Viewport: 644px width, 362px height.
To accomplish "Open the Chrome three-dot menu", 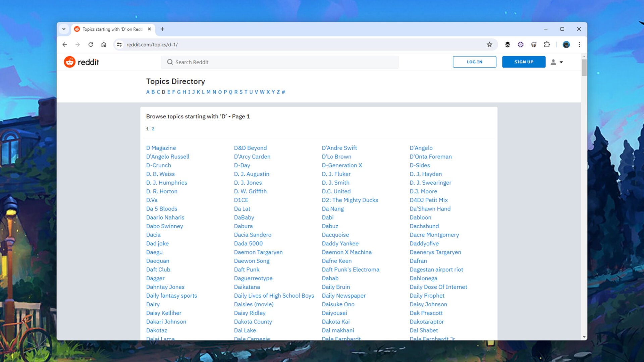I will (x=579, y=45).
